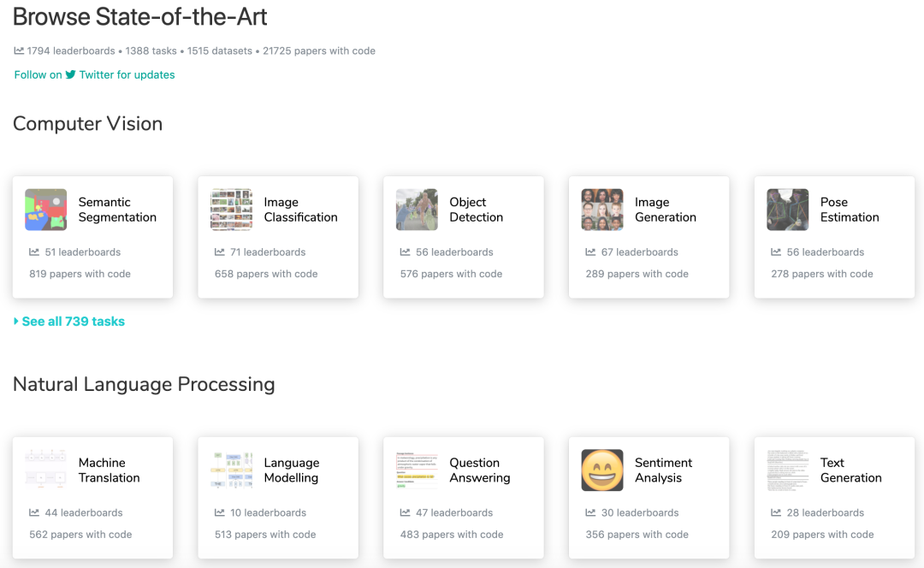The image size is (924, 568).
Task: Click the 1794 leaderboards chart icon
Action: click(x=19, y=50)
